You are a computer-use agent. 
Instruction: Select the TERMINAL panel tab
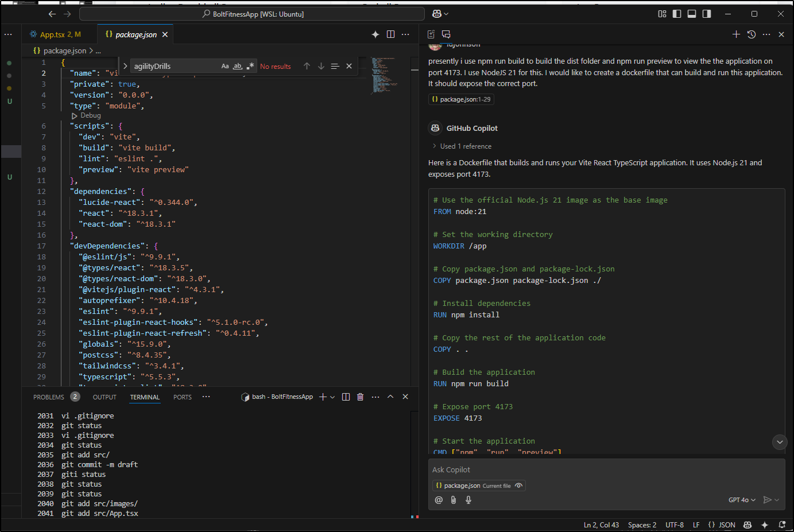(145, 397)
